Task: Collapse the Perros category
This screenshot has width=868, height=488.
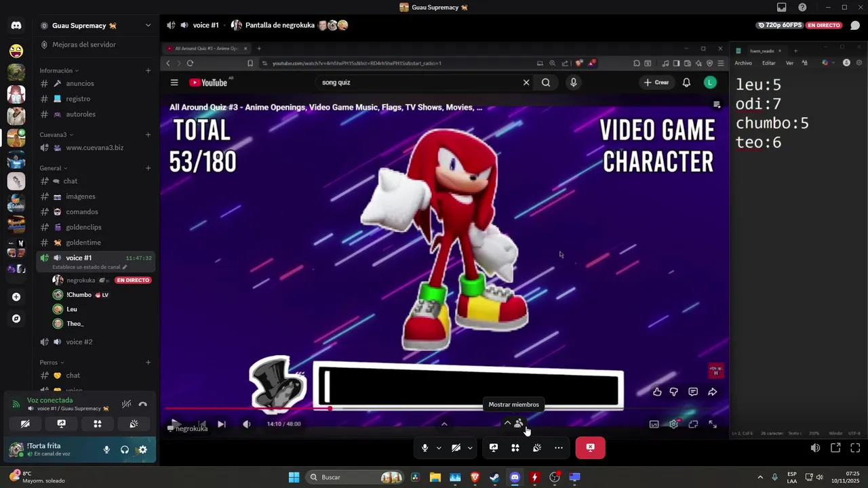Action: pos(52,363)
